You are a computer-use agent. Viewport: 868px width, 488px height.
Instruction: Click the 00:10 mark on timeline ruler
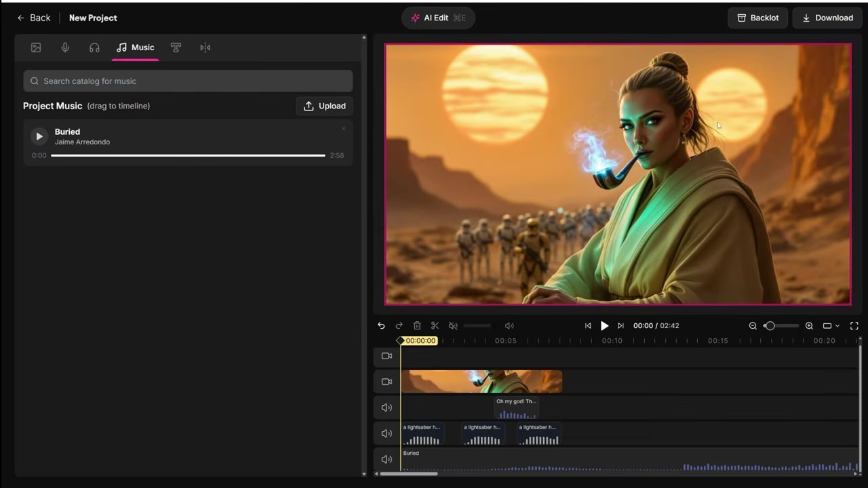612,341
